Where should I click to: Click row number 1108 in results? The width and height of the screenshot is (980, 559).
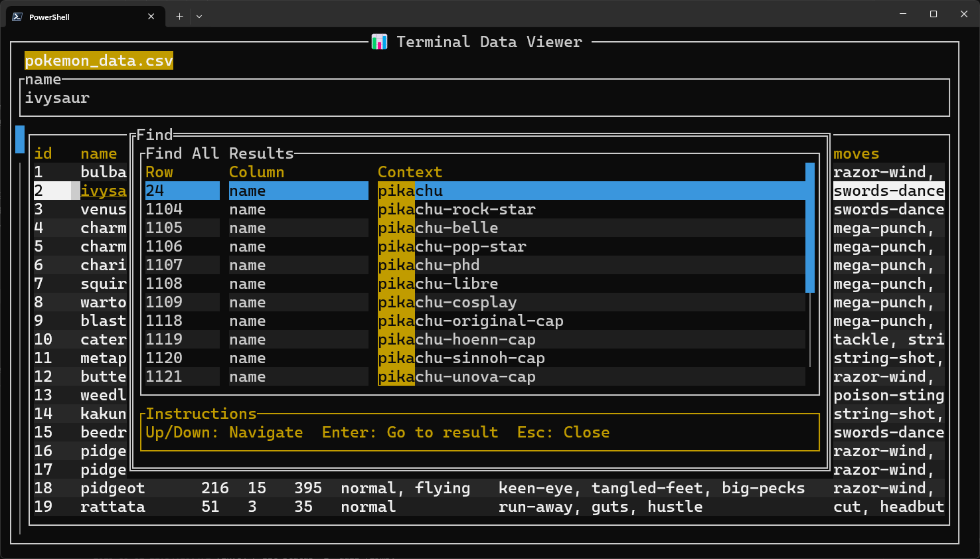pos(164,283)
